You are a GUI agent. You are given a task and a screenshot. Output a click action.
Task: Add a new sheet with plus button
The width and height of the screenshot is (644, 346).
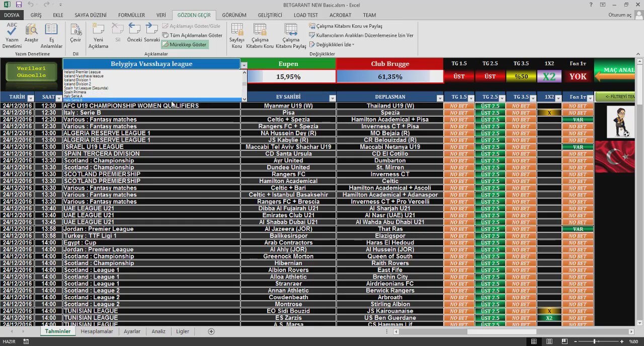click(x=211, y=331)
